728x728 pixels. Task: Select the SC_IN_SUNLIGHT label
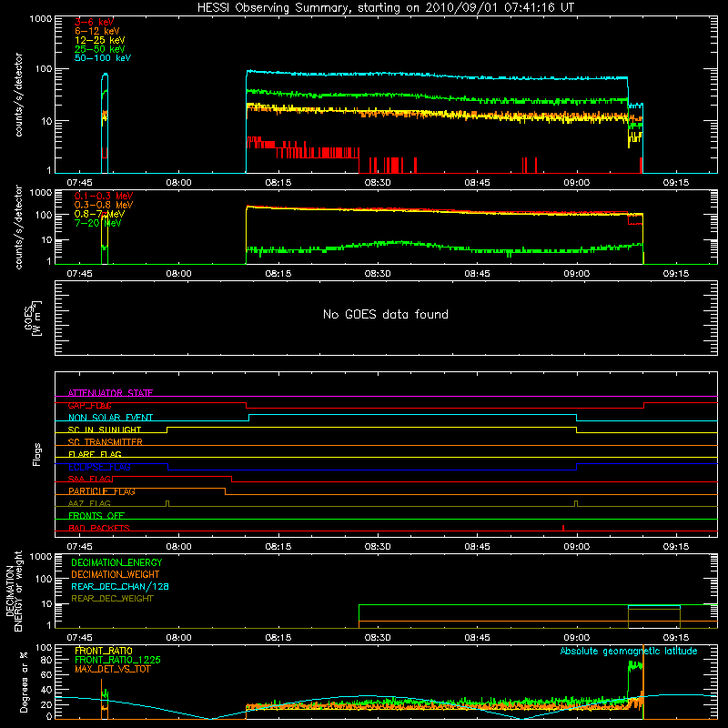coord(105,430)
